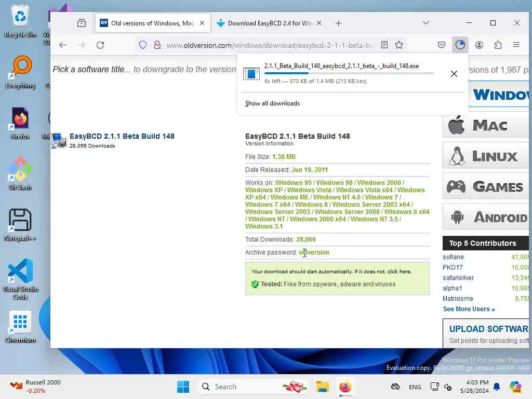Viewport: 532px width, 399px height.
Task: Click EasyBCD 2.1.1 Beta Build 148 link
Action: click(122, 136)
